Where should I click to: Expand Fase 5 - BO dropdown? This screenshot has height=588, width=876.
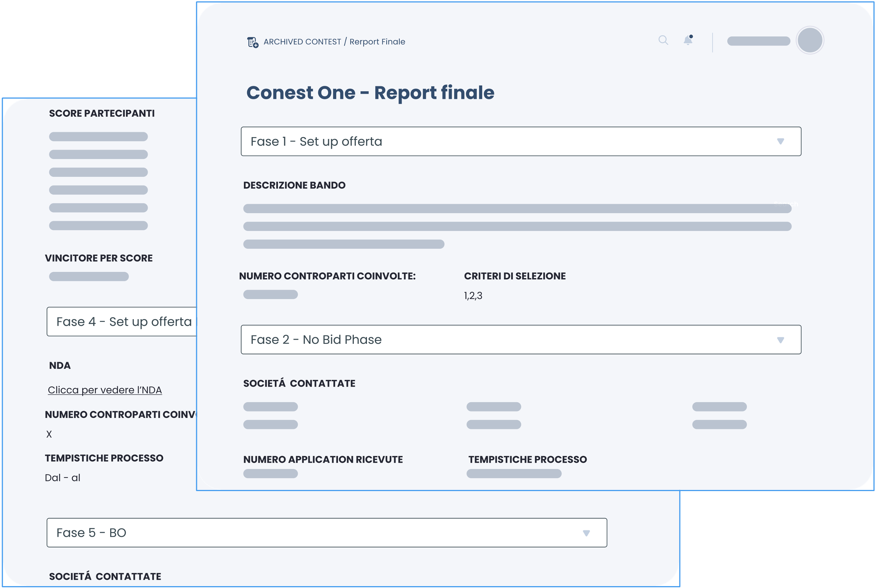pos(326,533)
